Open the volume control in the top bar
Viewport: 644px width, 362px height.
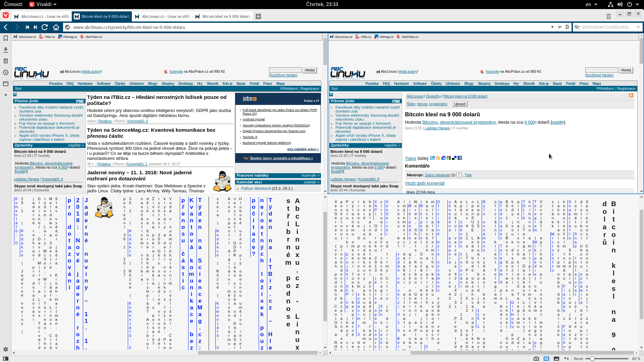tap(620, 4)
